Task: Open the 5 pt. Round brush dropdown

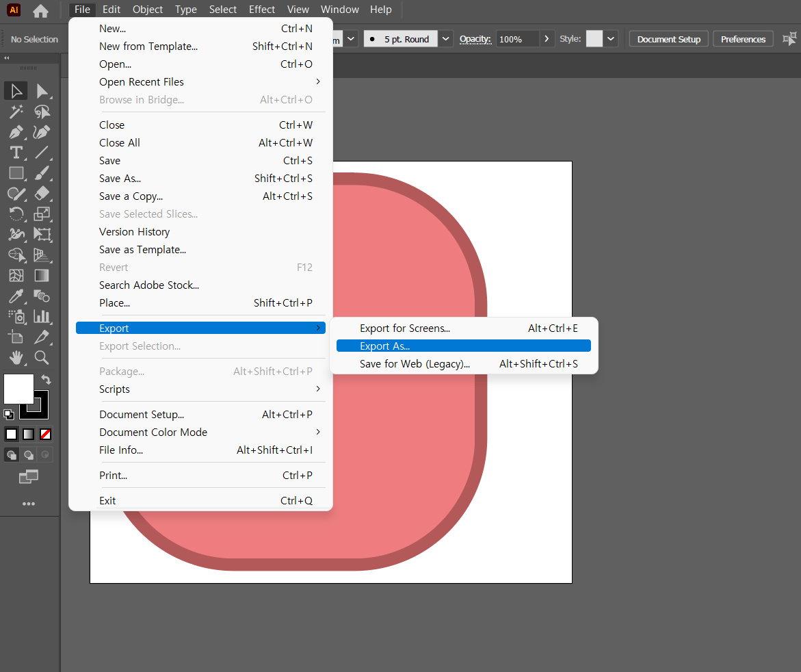Action: point(445,39)
